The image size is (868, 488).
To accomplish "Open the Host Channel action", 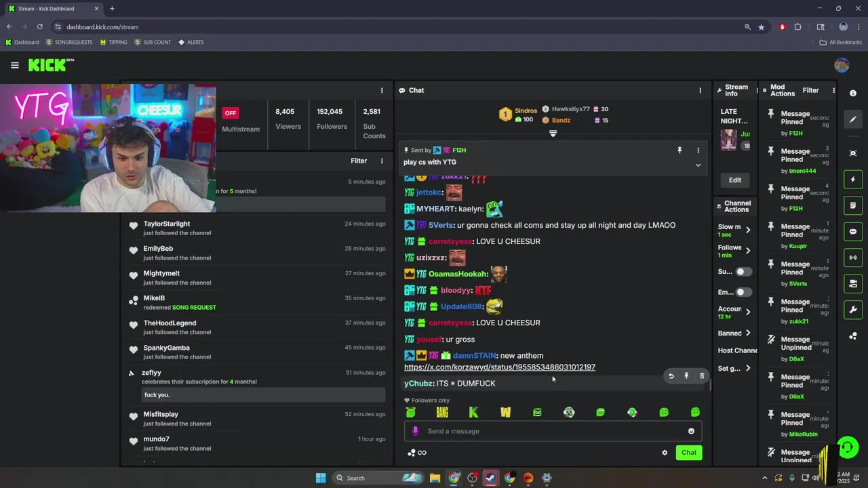I will pos(736,350).
